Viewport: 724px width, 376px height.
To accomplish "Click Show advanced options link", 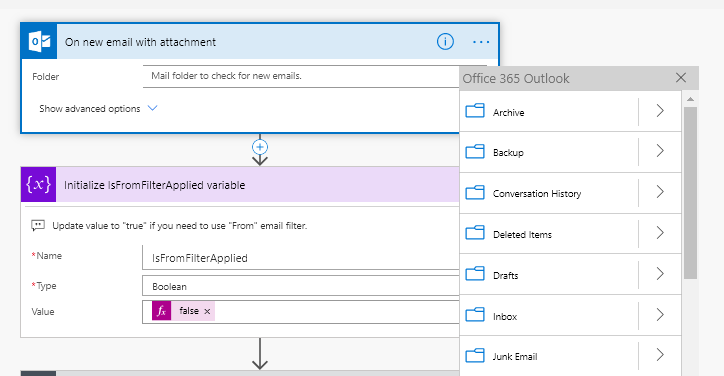I will click(x=90, y=109).
